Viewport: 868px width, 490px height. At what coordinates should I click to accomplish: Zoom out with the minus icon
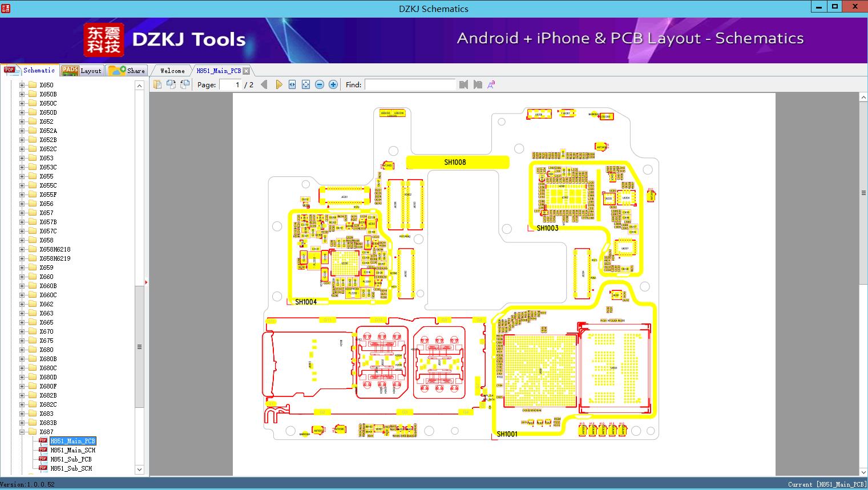click(320, 84)
